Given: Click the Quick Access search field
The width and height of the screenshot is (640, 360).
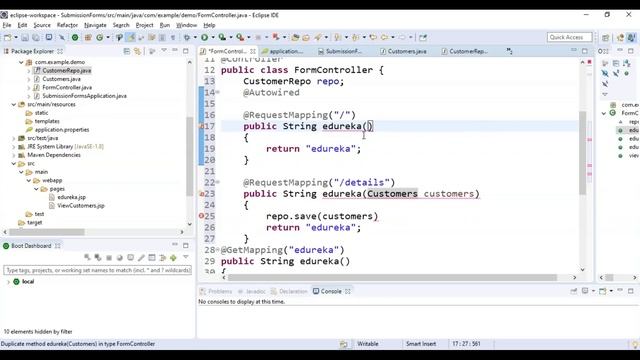Looking at the screenshot, I should tap(569, 37).
